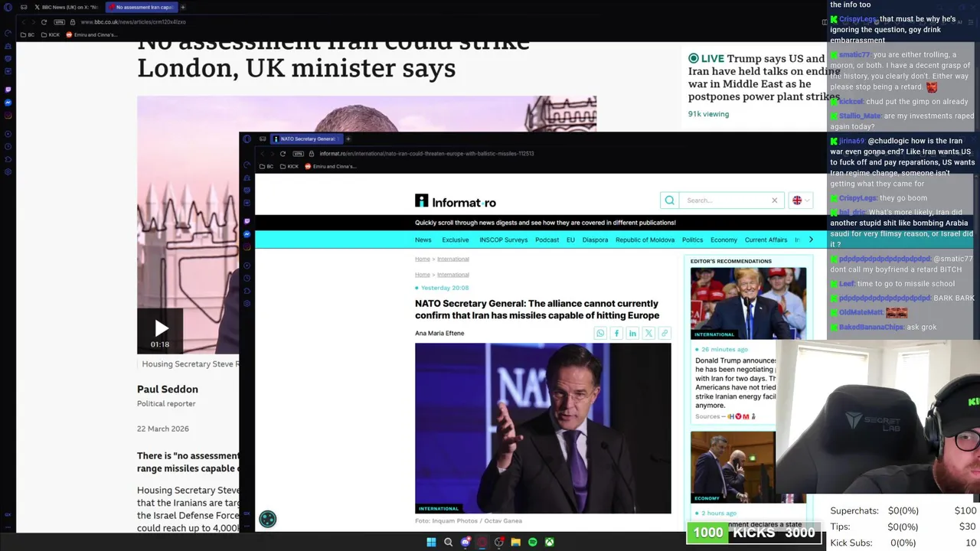Open File Explorer on taskbar
The width and height of the screenshot is (980, 551).
click(x=516, y=542)
